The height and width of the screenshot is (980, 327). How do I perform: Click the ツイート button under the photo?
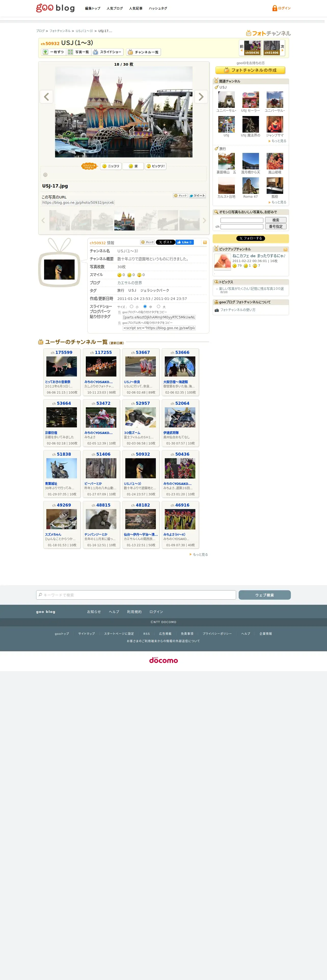pyautogui.click(x=197, y=196)
